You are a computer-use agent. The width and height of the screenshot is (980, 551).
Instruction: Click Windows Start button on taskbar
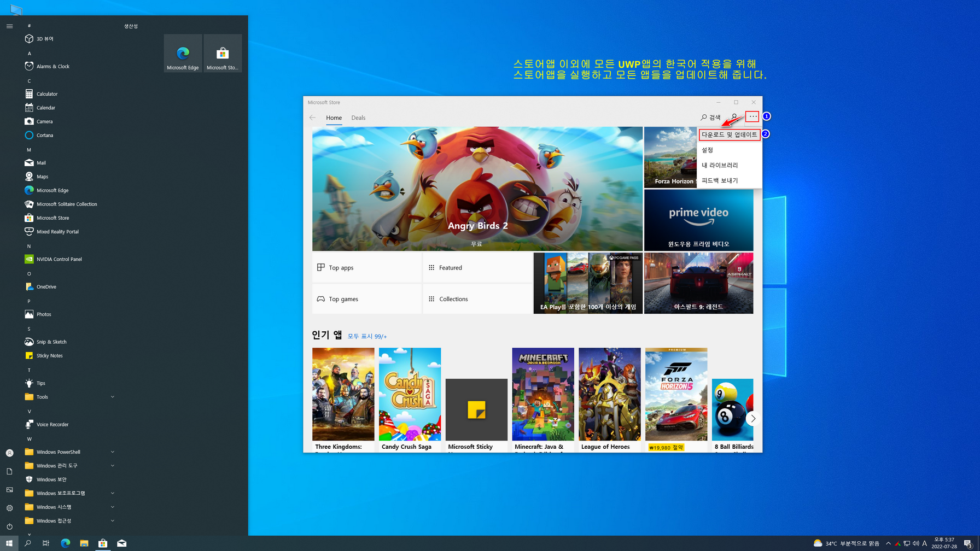tap(9, 543)
